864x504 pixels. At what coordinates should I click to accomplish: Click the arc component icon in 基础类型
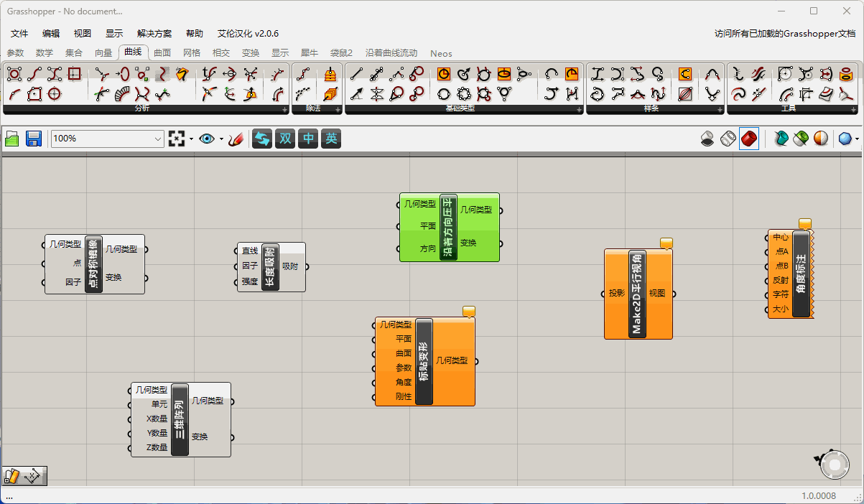[552, 74]
